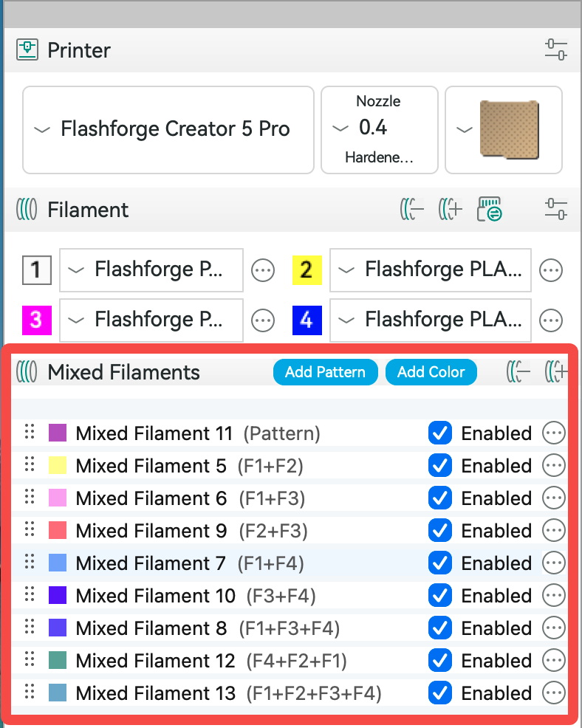This screenshot has height=728, width=582.
Task: Toggle Enabled for Mixed Filament 6
Action: [x=440, y=498]
